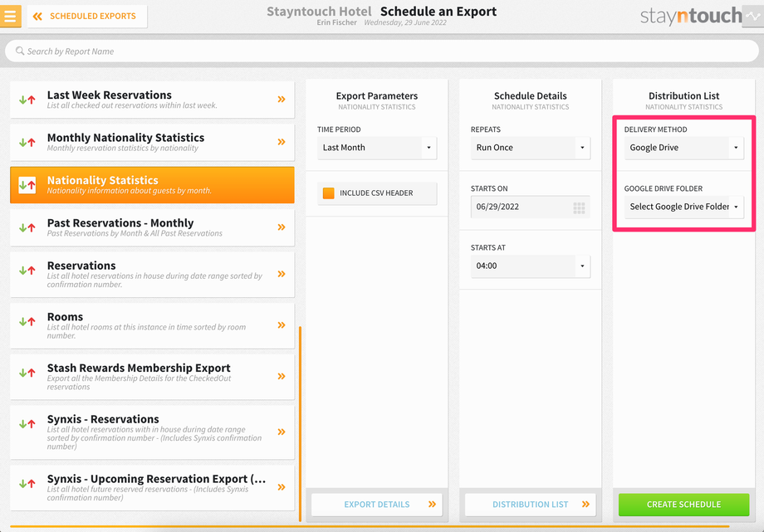
Task: Open the Select Google Drive Folder dropdown
Action: (683, 207)
